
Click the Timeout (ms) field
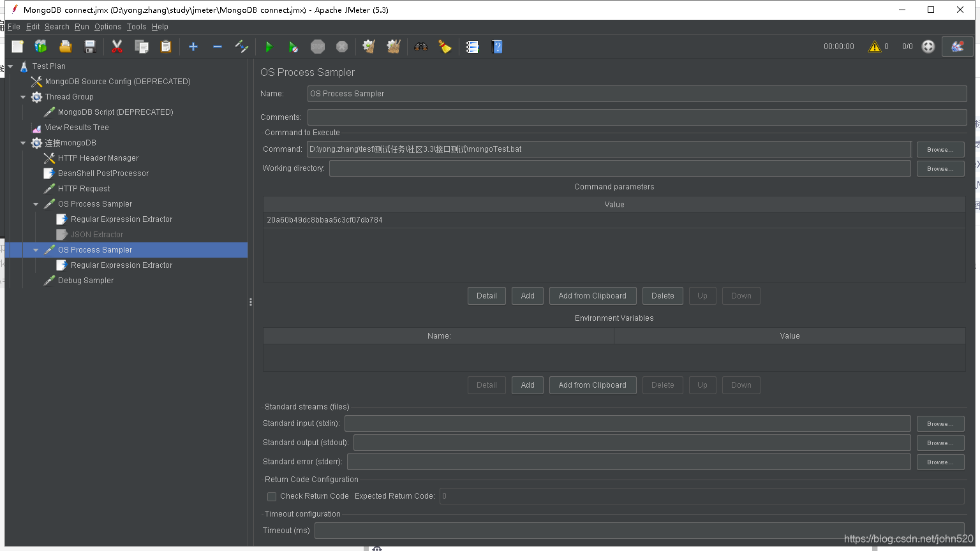click(x=640, y=531)
